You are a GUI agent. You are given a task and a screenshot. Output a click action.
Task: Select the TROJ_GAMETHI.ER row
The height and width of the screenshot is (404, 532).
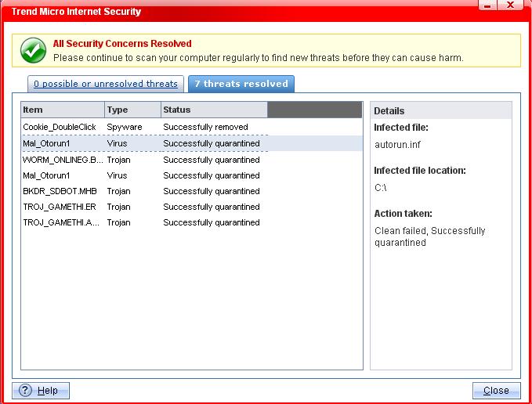[192, 207]
